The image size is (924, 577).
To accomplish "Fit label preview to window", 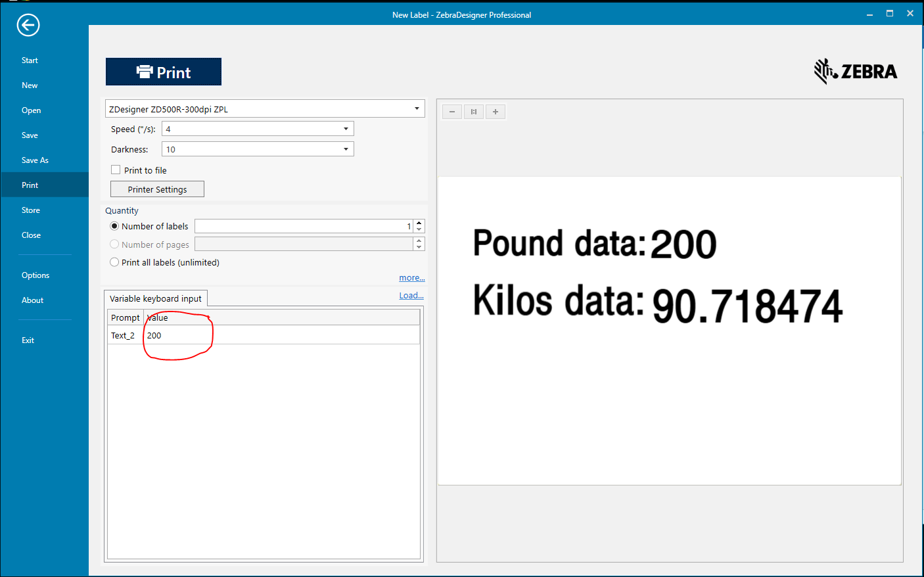I will tap(474, 112).
